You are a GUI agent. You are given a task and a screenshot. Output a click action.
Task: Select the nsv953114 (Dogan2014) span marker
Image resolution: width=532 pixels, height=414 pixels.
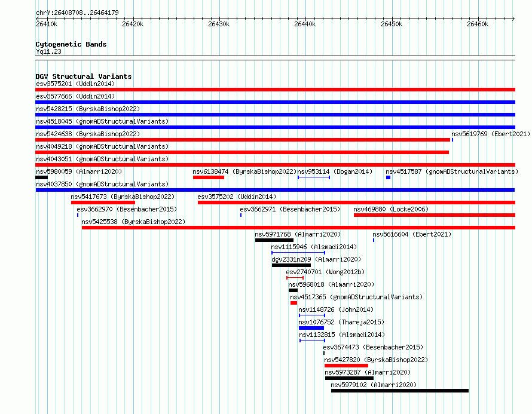[314, 177]
